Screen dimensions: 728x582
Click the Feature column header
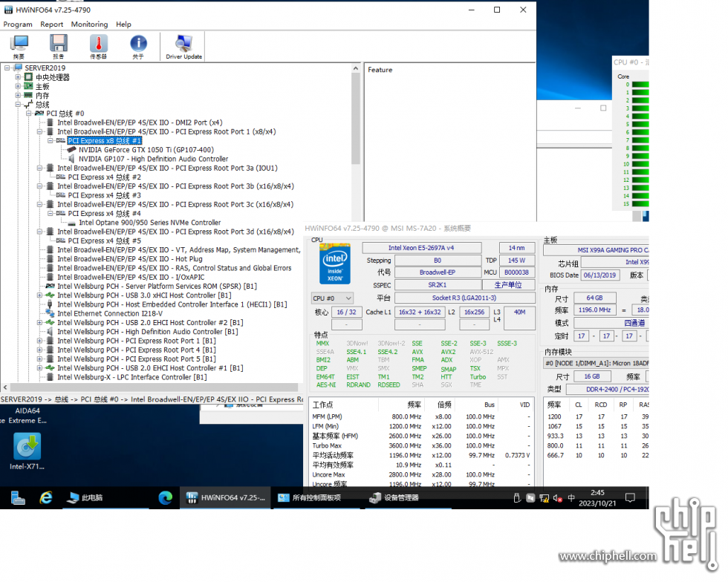(x=380, y=70)
